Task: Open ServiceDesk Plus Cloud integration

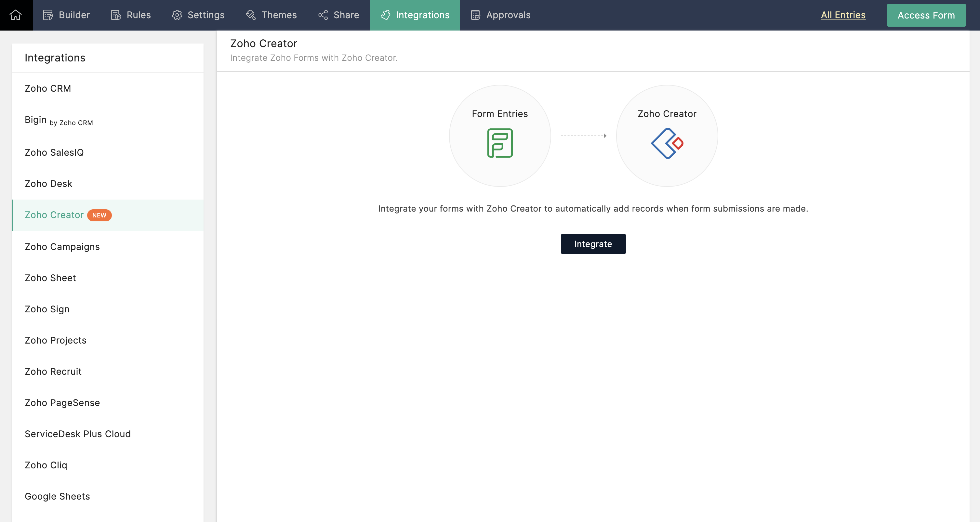Action: [x=78, y=434]
